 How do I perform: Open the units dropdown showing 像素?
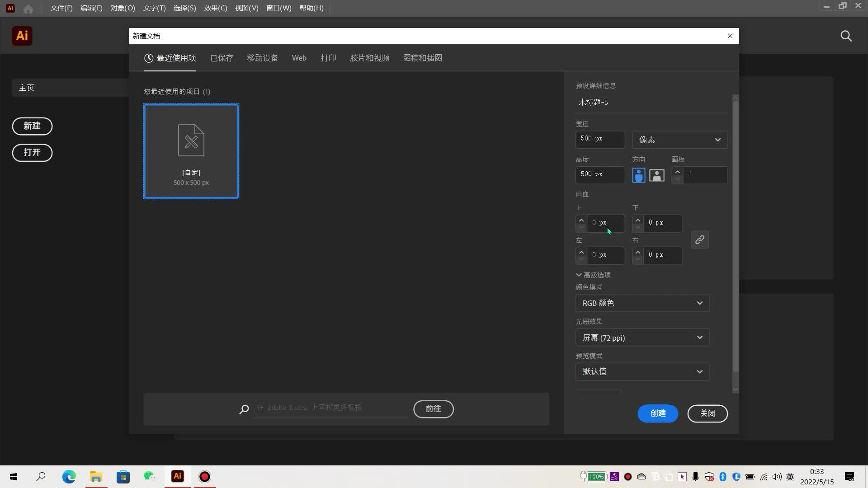pyautogui.click(x=679, y=140)
